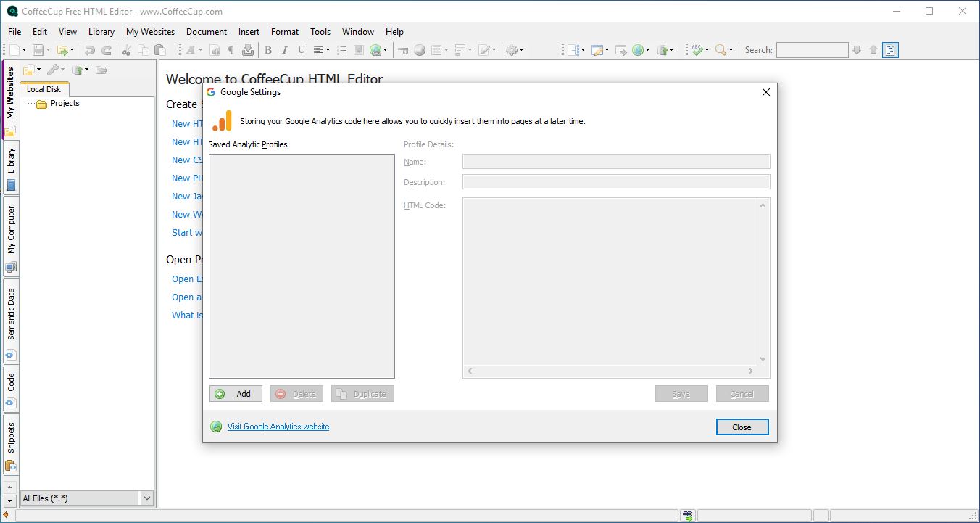Click the find next down arrow
This screenshot has width=980, height=523.
[857, 50]
